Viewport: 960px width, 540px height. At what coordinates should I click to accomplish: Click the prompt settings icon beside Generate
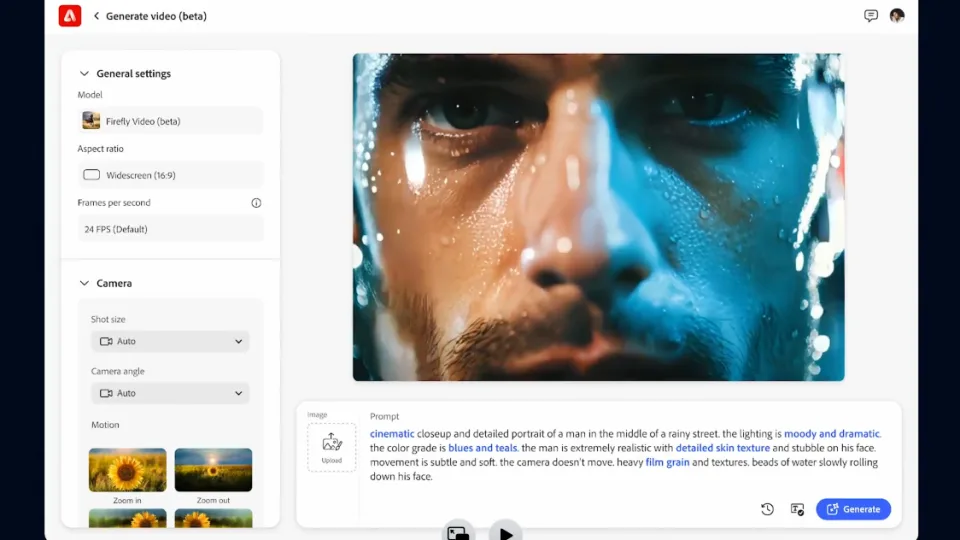[x=797, y=509]
